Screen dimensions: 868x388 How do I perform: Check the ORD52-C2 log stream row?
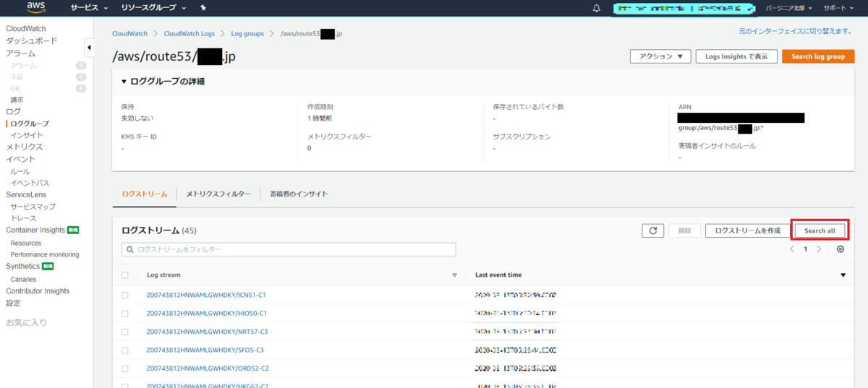tap(125, 368)
